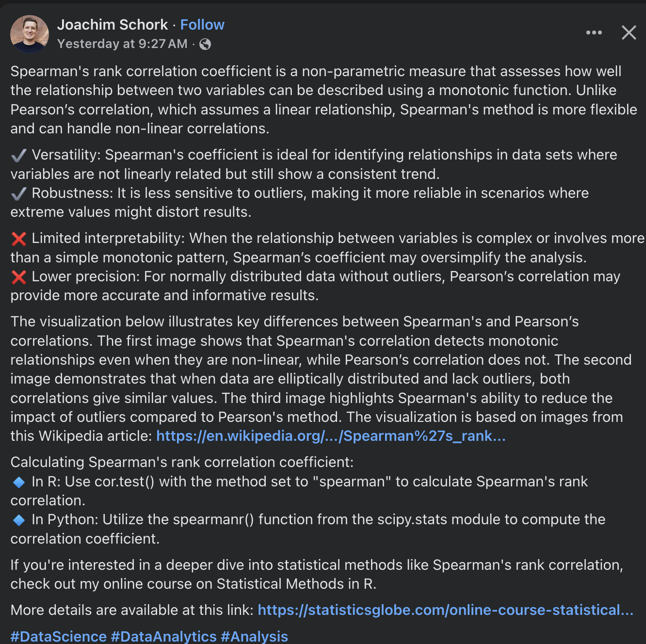Click the Follow link beside the author name
Screen dimensions: 646x644
(x=202, y=25)
